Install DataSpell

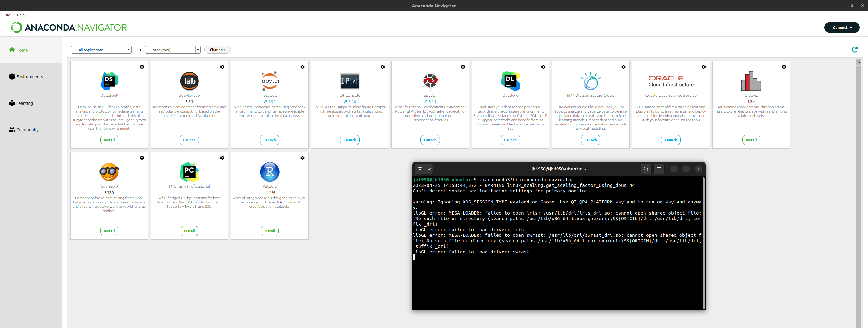[x=109, y=140]
